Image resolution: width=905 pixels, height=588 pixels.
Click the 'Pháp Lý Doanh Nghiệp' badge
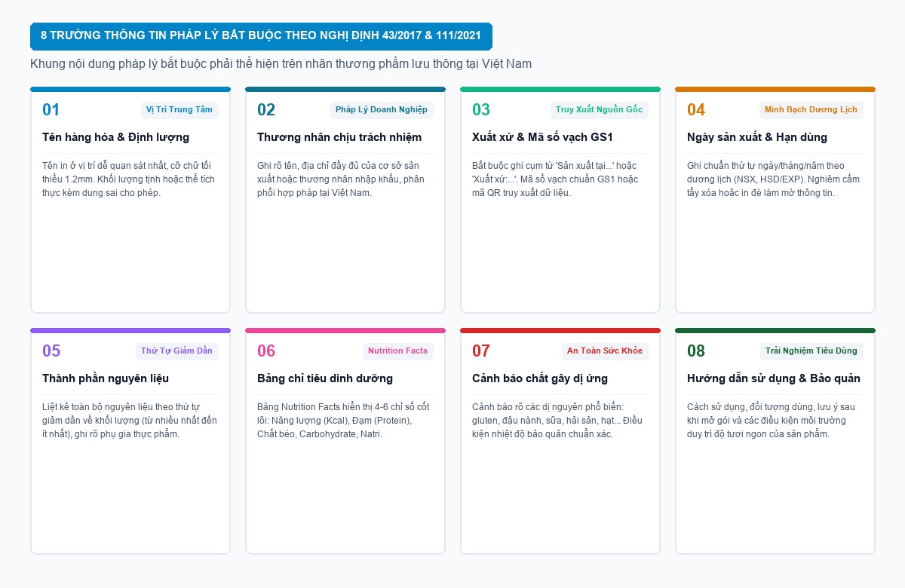[382, 110]
